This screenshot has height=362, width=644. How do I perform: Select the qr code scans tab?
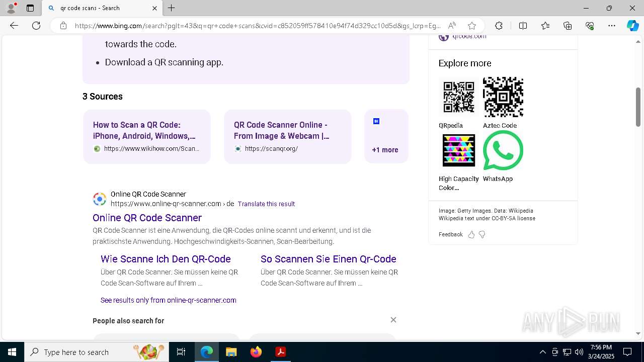click(x=103, y=8)
